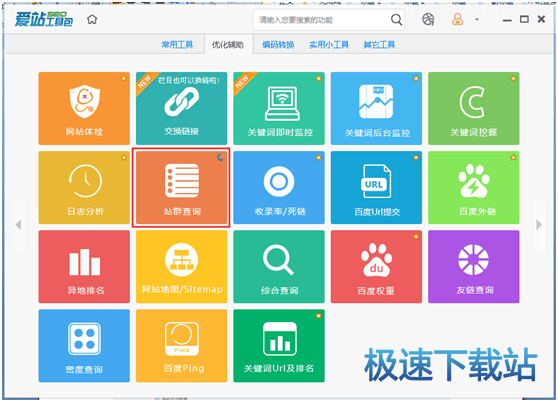558x402 pixels.
Task: Launch the 百度Url提交 tool
Action: 376,187
